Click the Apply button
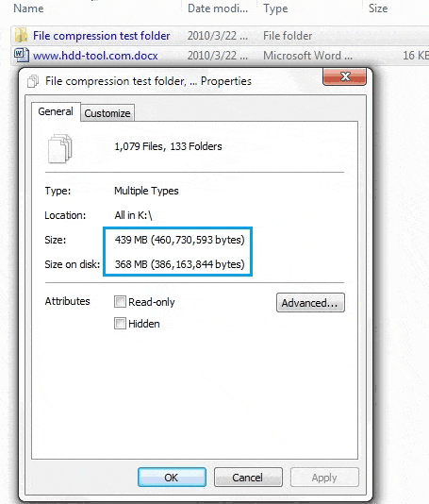Viewport: 429px width, 504px height. coord(324,478)
